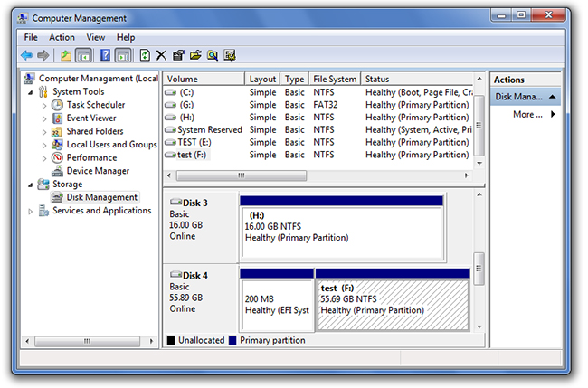Click the blue Help question mark icon
Viewport: 588px width, 388px height.
point(105,55)
